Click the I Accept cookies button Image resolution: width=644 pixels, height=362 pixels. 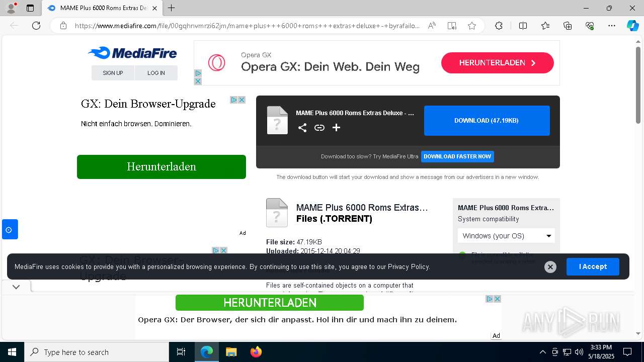(x=593, y=266)
